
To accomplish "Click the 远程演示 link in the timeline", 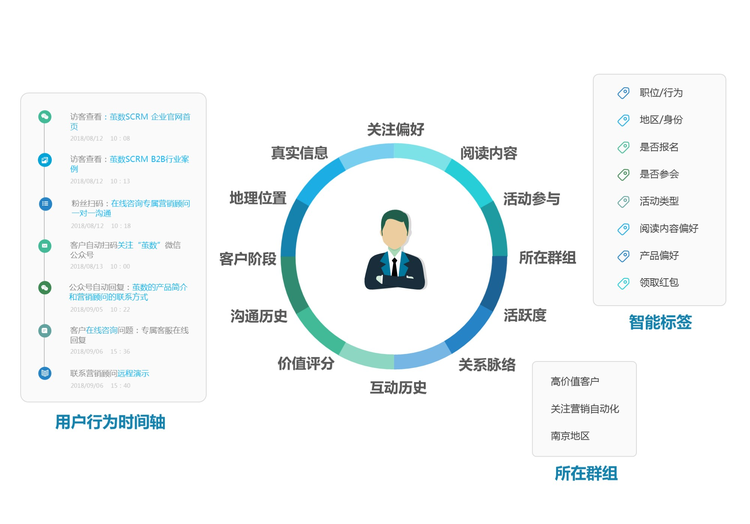I will (x=133, y=373).
